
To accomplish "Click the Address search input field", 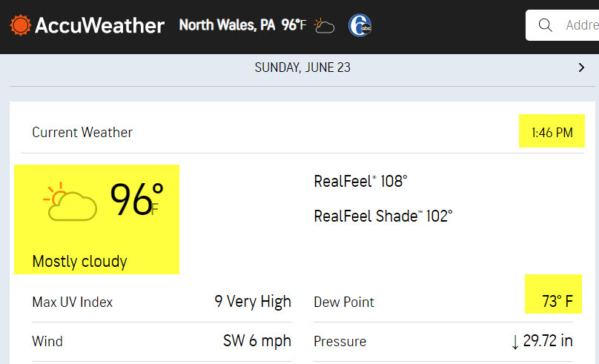I will tap(563, 25).
